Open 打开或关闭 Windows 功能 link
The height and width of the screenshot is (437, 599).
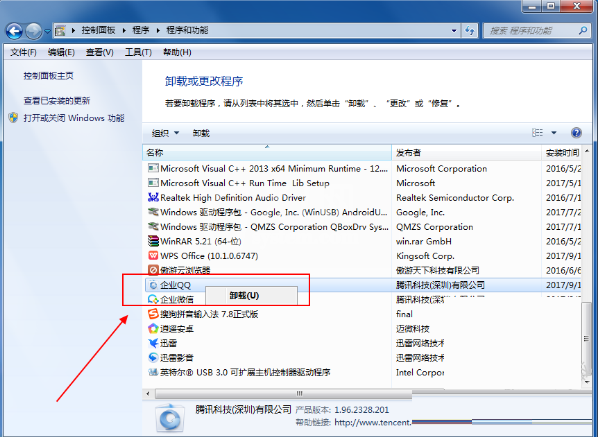point(74,118)
